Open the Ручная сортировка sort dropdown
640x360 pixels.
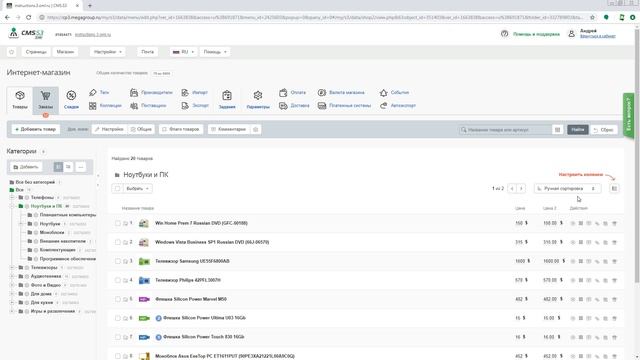[x=567, y=189]
